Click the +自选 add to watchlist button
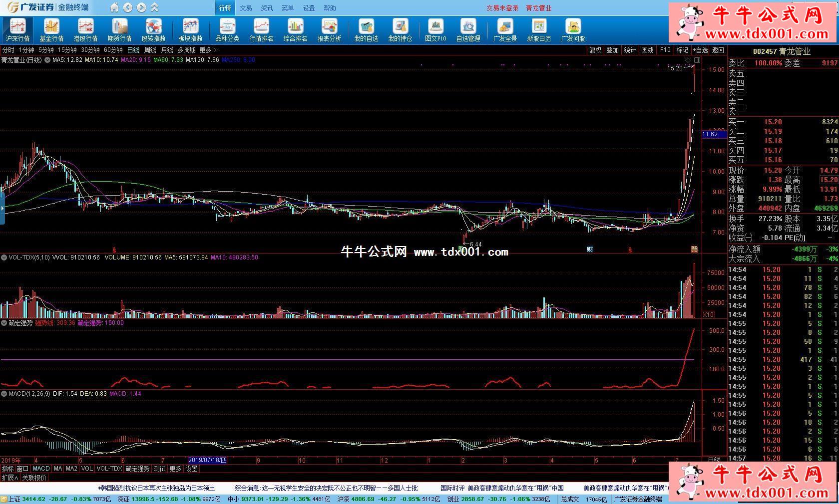The width and height of the screenshot is (839, 504). [700, 50]
